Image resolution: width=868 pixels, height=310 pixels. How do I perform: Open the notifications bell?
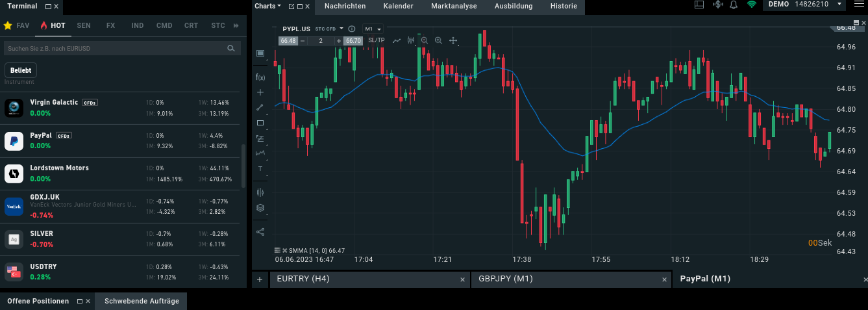click(x=734, y=5)
